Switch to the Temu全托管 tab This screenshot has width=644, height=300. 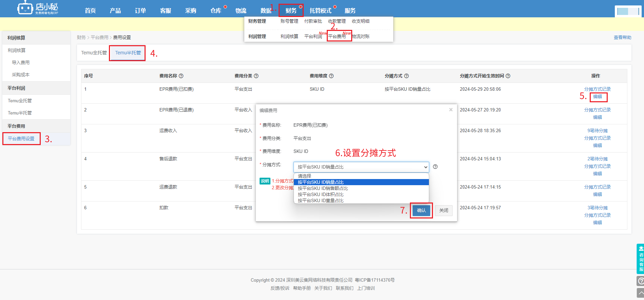click(x=94, y=53)
